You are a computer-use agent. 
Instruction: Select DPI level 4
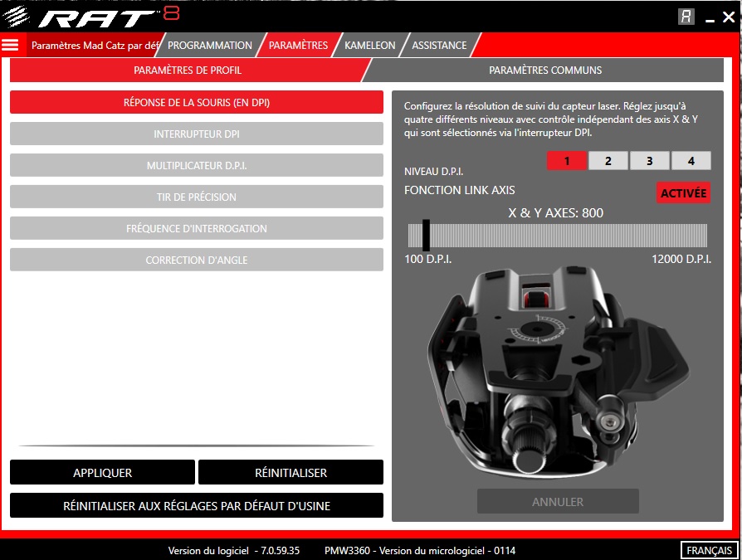[691, 160]
